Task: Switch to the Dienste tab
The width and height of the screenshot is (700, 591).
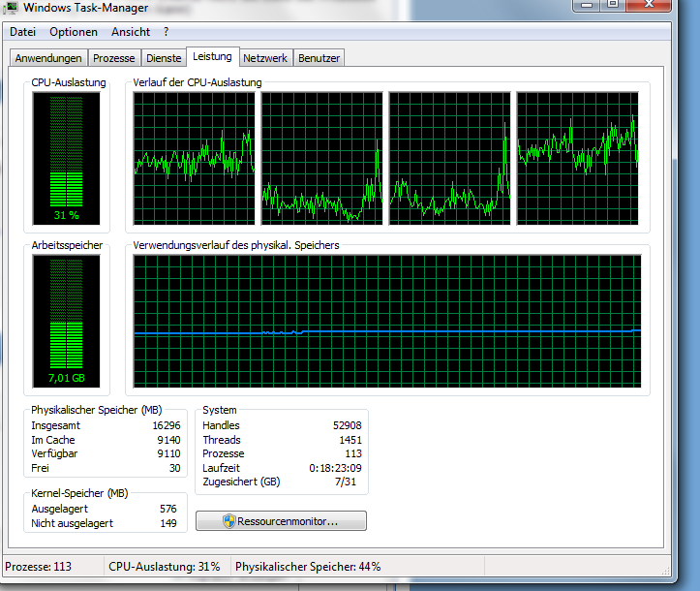Action: pos(164,58)
